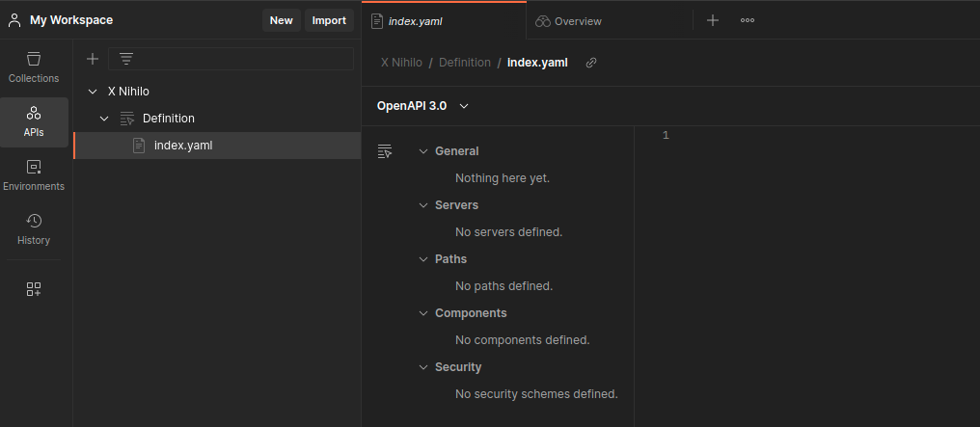Collapse the Definition folder
This screenshot has height=427, width=980.
click(x=104, y=119)
